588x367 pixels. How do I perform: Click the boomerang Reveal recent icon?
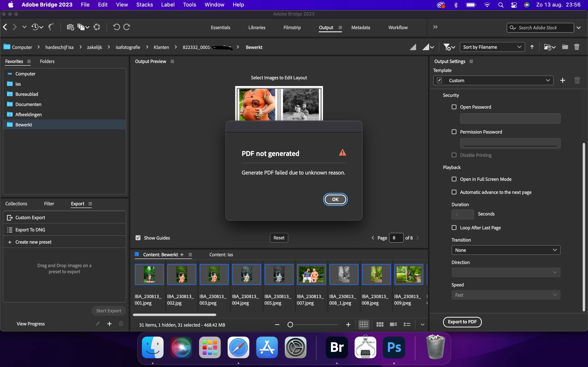51,27
